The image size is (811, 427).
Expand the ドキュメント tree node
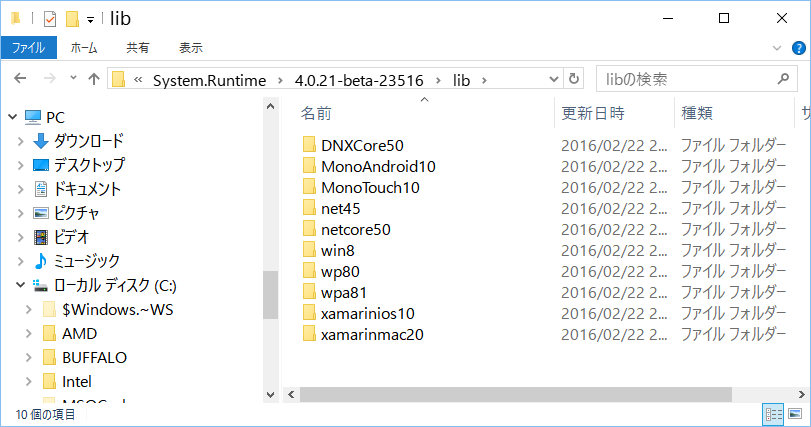pos(20,189)
